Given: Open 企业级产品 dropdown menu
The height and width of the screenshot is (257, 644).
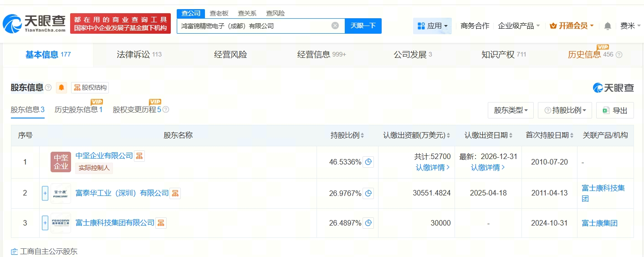Looking at the screenshot, I should [519, 26].
